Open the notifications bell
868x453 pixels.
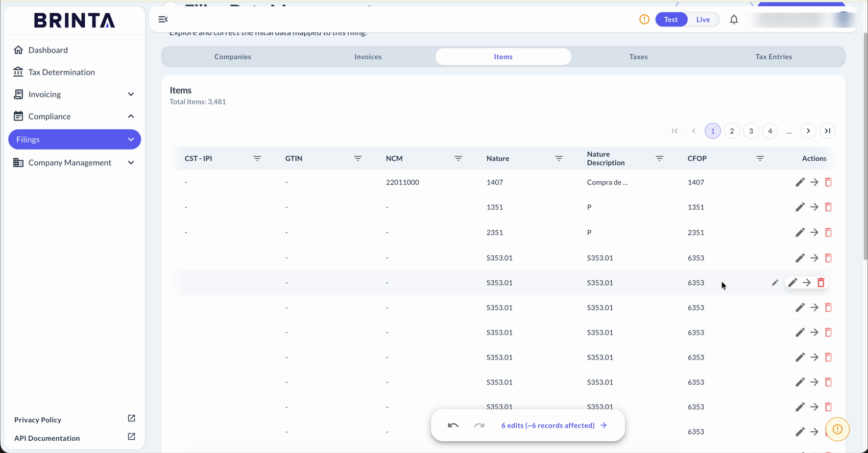click(734, 19)
